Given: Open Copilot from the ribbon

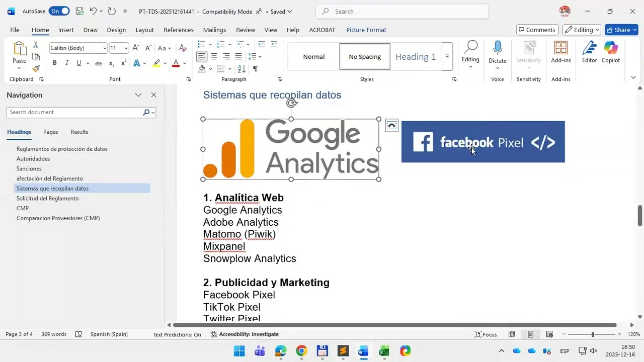Looking at the screenshot, I should (x=611, y=53).
